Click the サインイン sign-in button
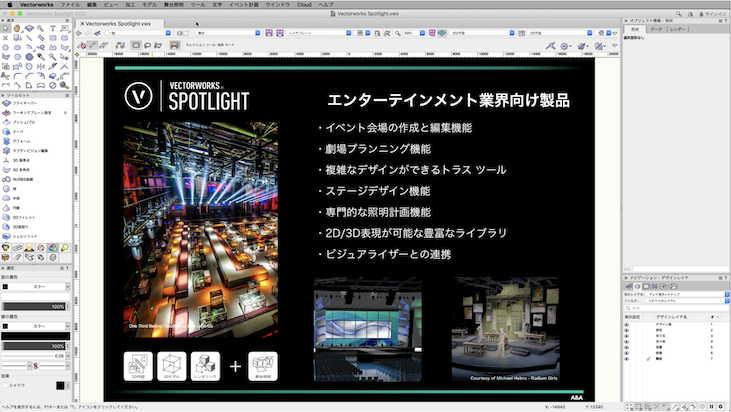731x412 pixels. [x=712, y=14]
